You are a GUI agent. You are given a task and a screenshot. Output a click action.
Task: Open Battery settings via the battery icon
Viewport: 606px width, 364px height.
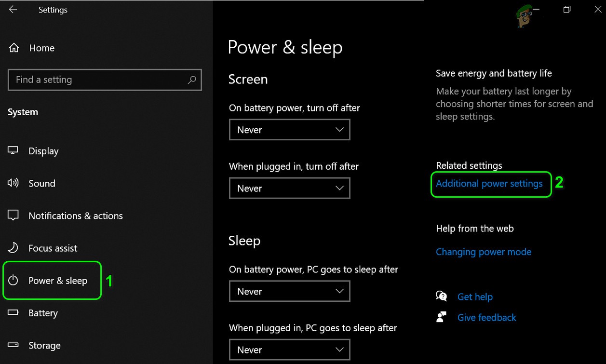pos(13,312)
